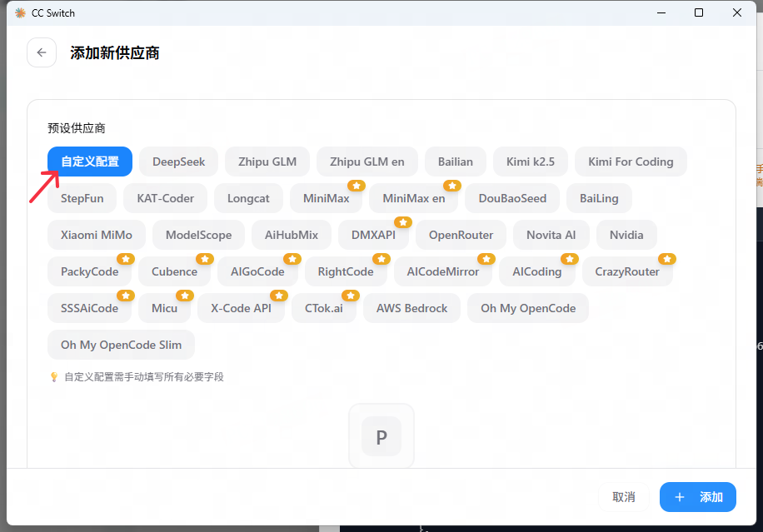Click the P provider icon placeholder
Screen dimensions: 763x532
[381, 436]
